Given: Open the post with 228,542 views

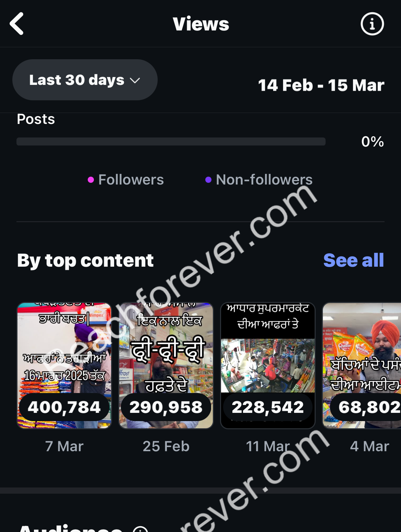Looking at the screenshot, I should (268, 366).
